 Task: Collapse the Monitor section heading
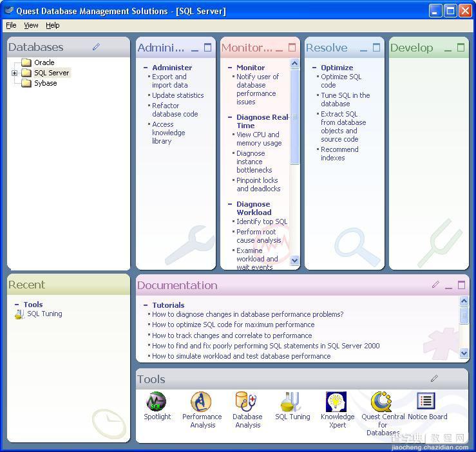pyautogui.click(x=230, y=68)
